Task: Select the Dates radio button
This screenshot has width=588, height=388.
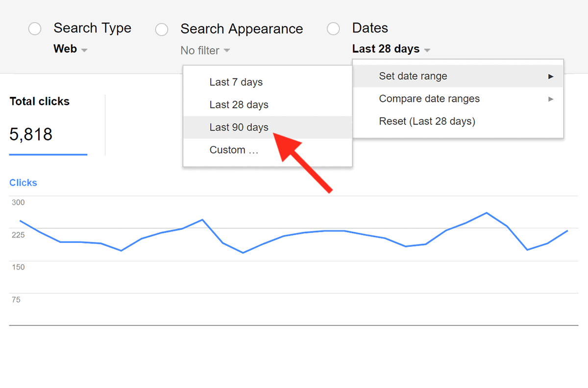Action: (333, 29)
